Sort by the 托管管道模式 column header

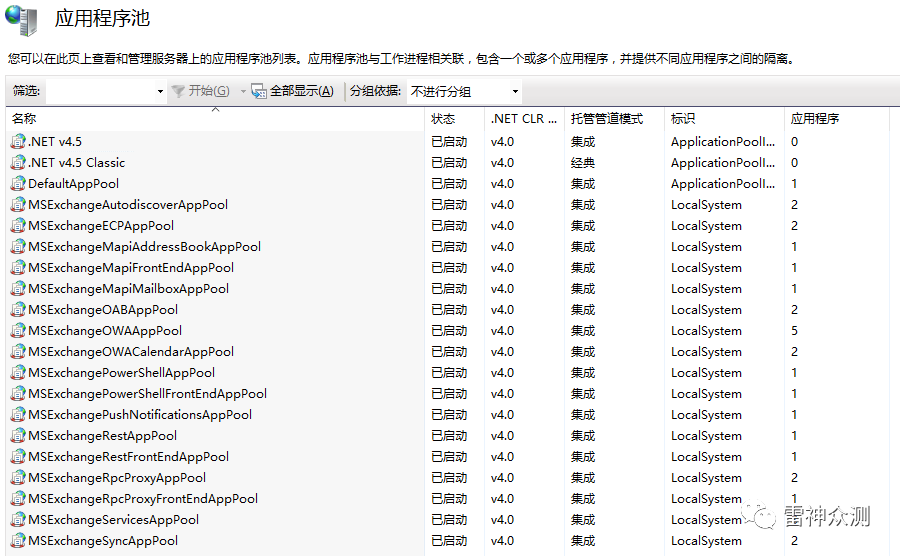(614, 119)
